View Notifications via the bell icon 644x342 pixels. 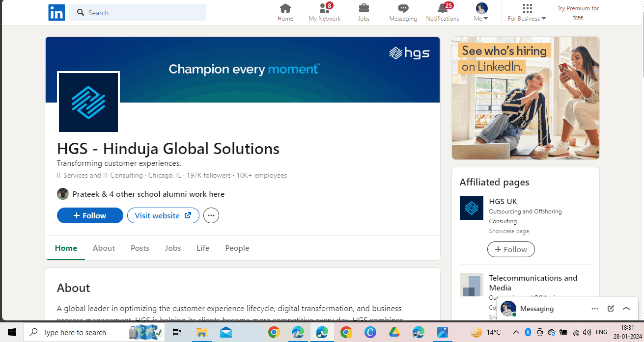[442, 9]
